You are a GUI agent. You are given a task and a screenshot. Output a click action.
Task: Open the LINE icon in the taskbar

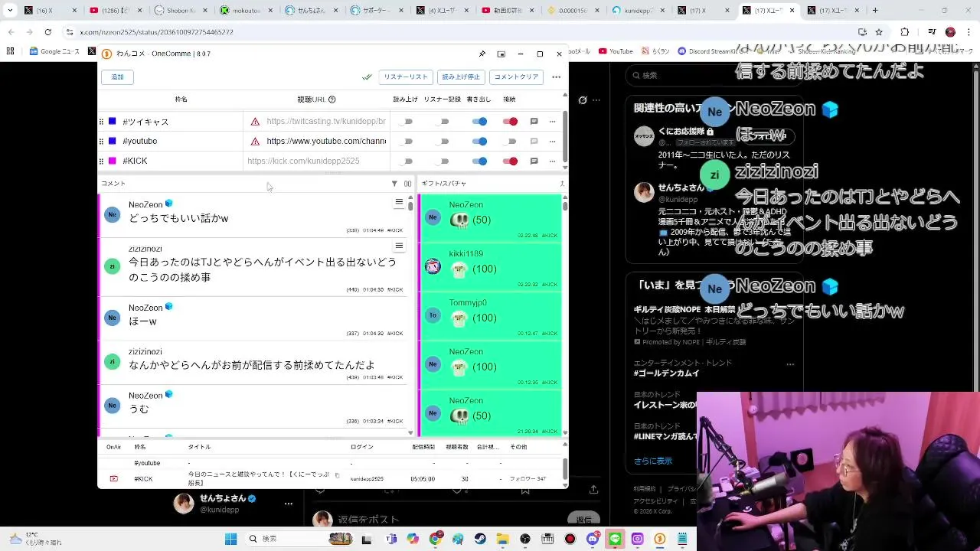pos(615,539)
